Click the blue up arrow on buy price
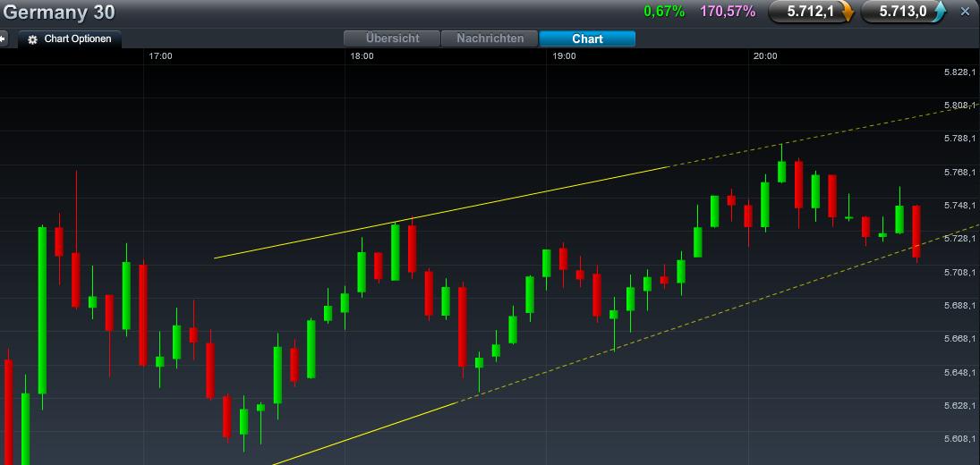The width and height of the screenshot is (980, 465). [940, 12]
